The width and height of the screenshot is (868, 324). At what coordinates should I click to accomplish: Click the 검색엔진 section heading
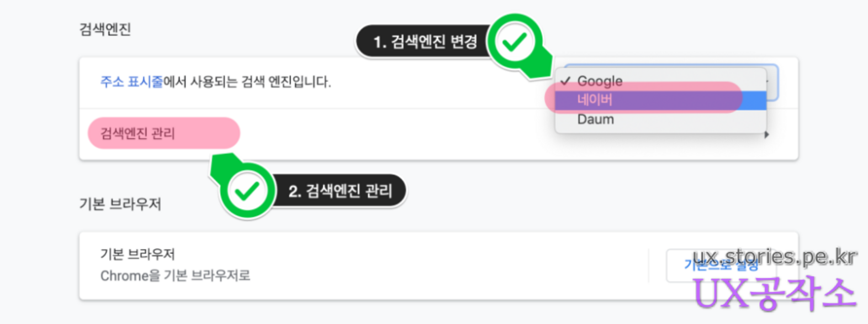105,29
